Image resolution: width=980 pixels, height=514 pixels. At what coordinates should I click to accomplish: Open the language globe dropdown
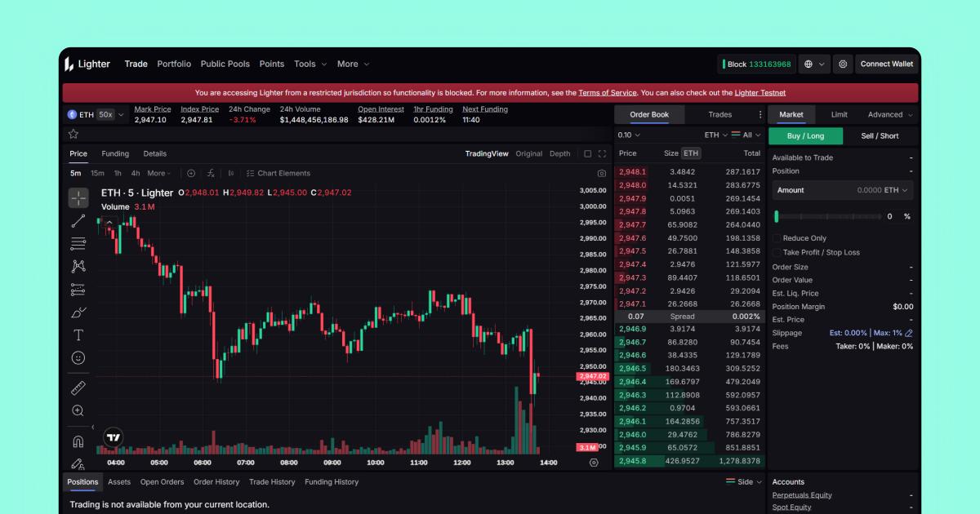(813, 64)
